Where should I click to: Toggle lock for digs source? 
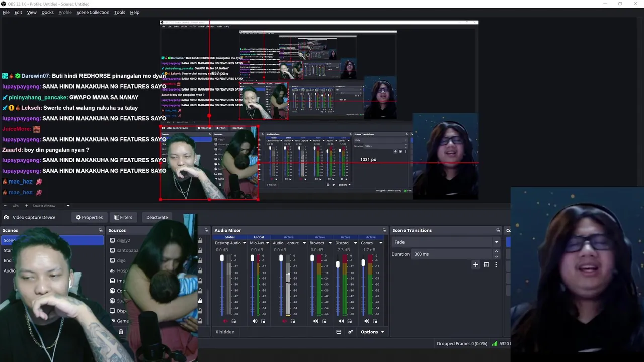click(x=200, y=260)
